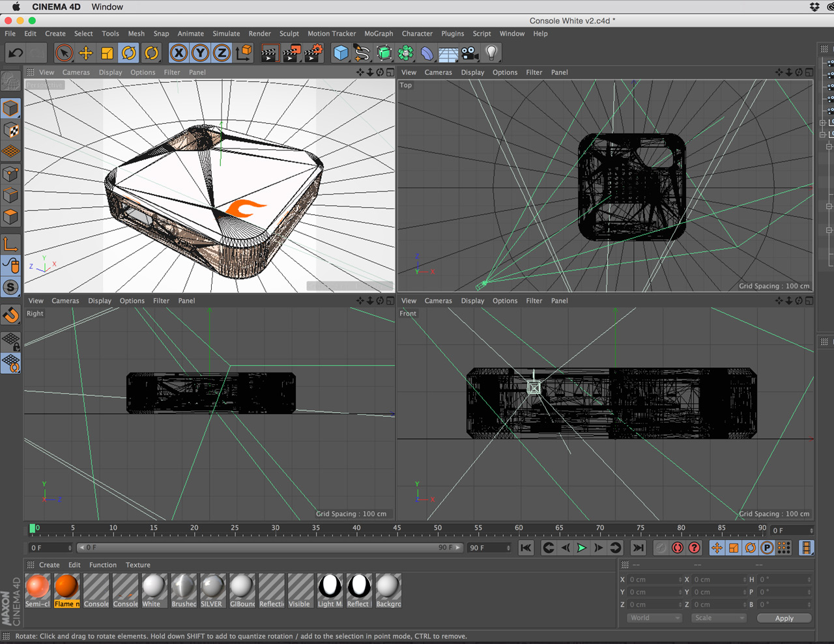Add a light object with bulb icon

[491, 53]
